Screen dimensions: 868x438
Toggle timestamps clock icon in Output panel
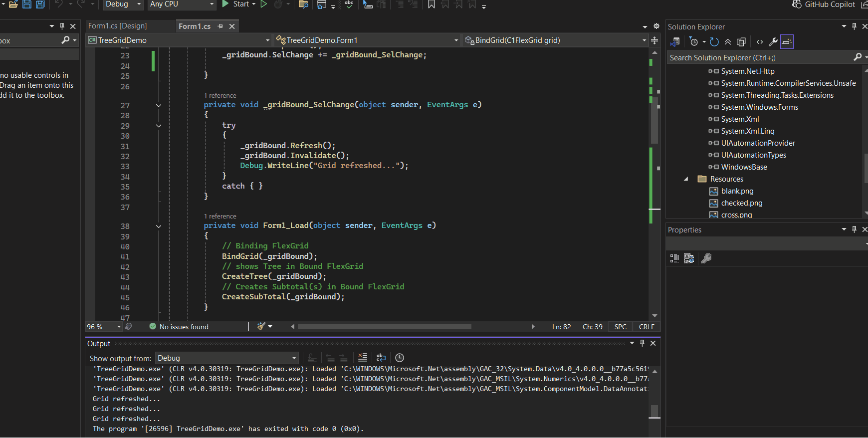pos(400,358)
